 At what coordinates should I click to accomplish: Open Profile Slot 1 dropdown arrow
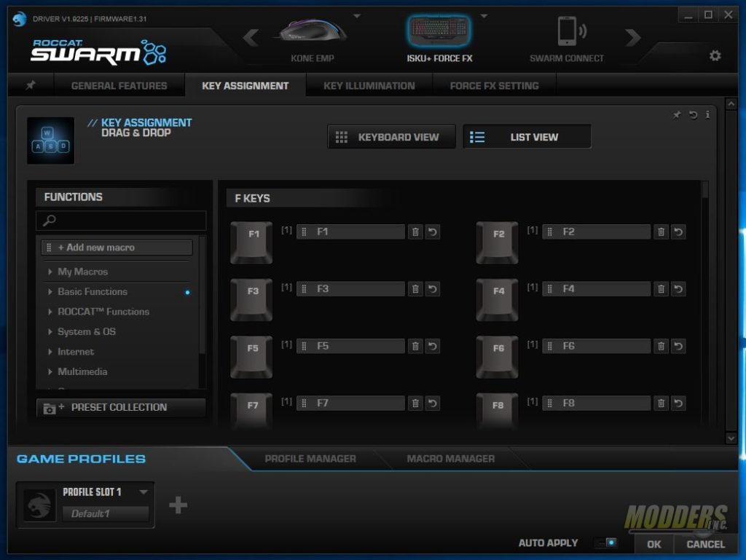144,492
